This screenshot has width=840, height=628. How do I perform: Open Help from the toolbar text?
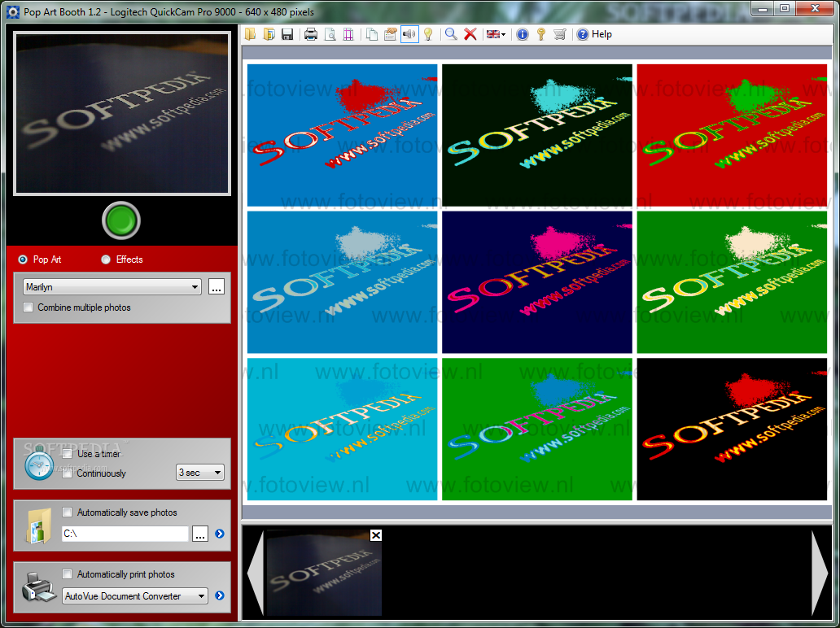coord(602,34)
